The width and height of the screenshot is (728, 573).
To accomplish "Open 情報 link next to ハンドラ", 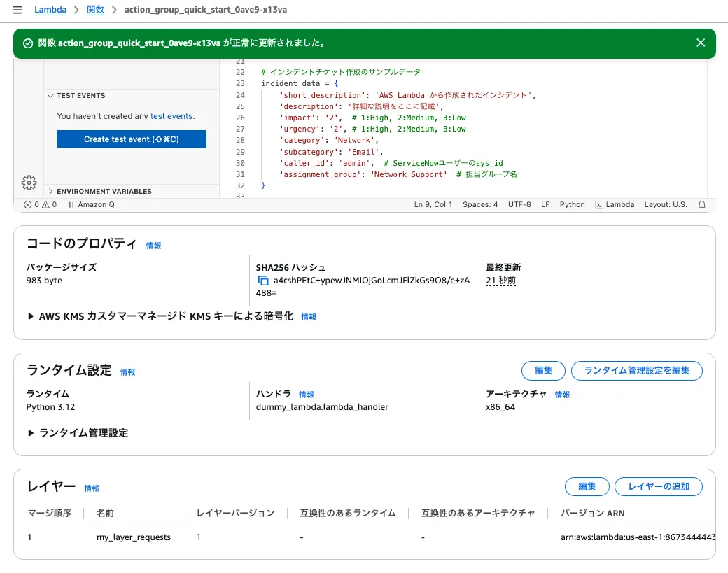I will coord(307,395).
